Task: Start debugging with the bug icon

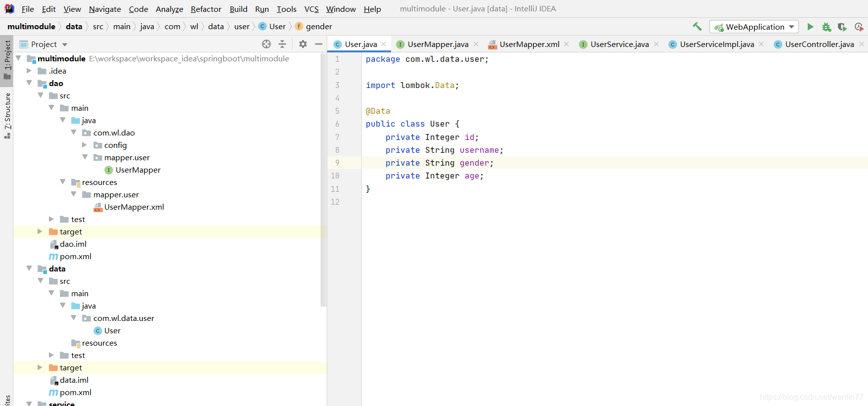Action: (x=826, y=27)
